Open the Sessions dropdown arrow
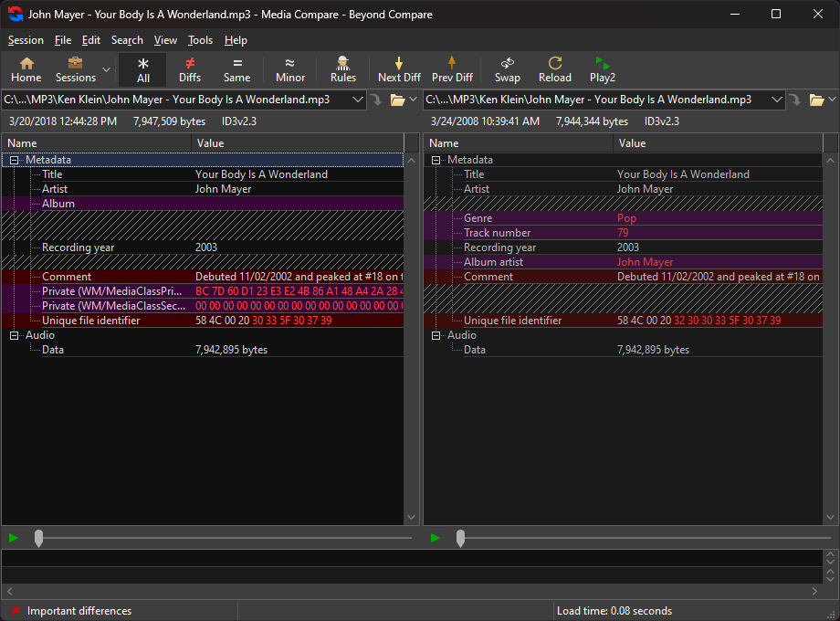 [107, 69]
